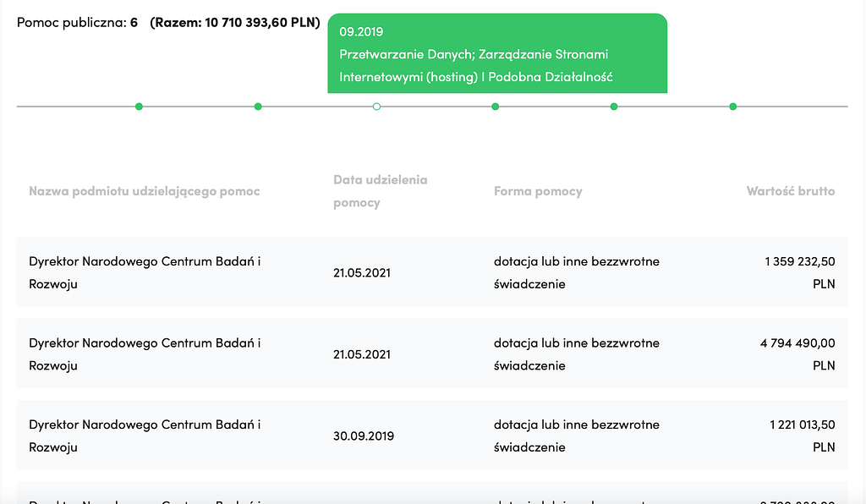Viewport: 866px width, 504px height.
Task: Select the fifth timeline dot
Action: 614,107
